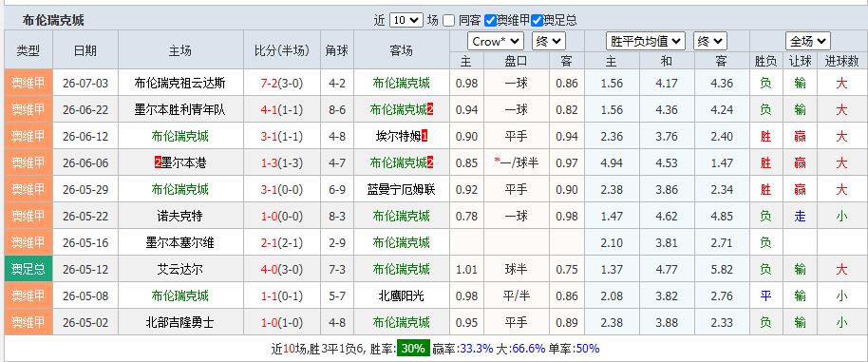Click the 5.82 away odds value
Image resolution: width=868 pixels, height=362 pixels.
[722, 270]
